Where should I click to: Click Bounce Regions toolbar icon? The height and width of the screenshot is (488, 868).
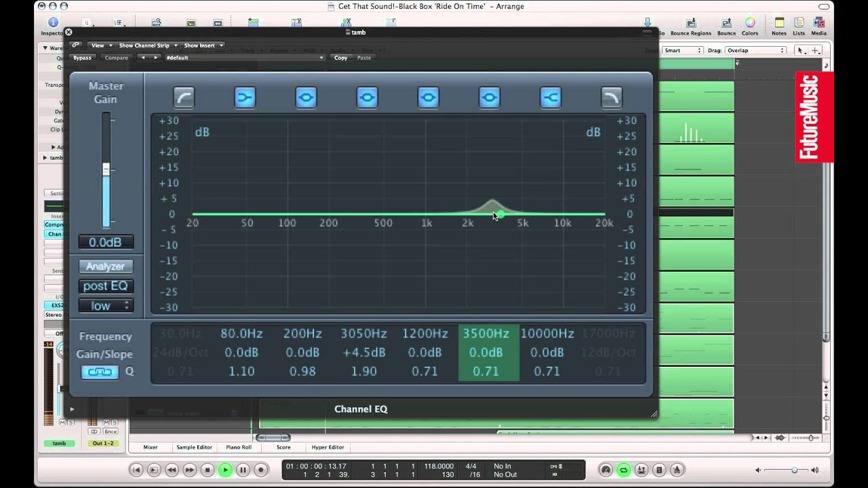pos(690,26)
